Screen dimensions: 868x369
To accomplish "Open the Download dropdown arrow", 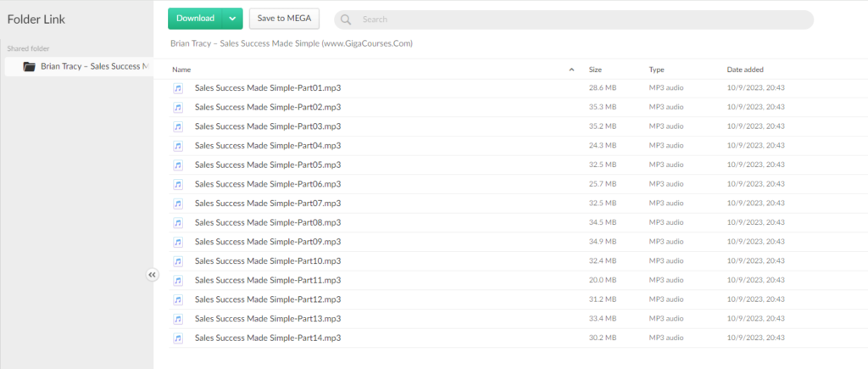I will 232,19.
